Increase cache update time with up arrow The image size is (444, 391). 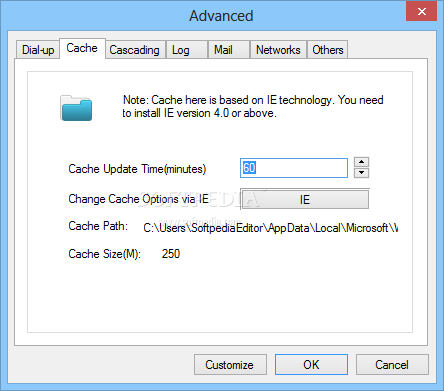pyautogui.click(x=361, y=162)
